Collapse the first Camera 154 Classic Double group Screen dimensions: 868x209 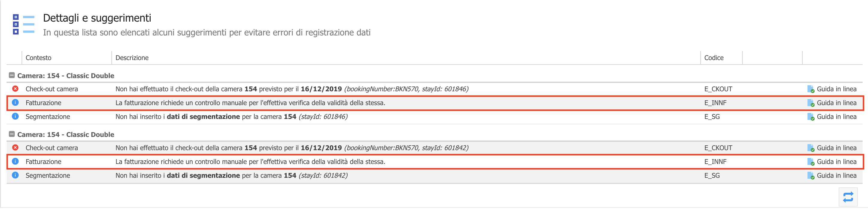(x=12, y=75)
